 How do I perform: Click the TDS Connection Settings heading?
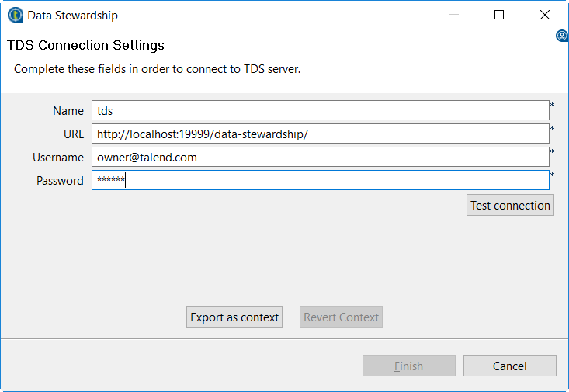[x=85, y=46]
